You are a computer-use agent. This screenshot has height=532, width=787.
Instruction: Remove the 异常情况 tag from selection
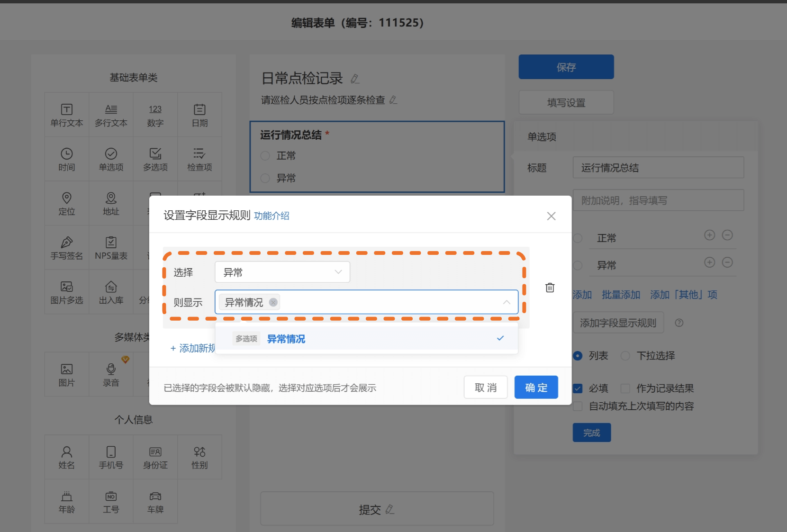click(x=273, y=302)
